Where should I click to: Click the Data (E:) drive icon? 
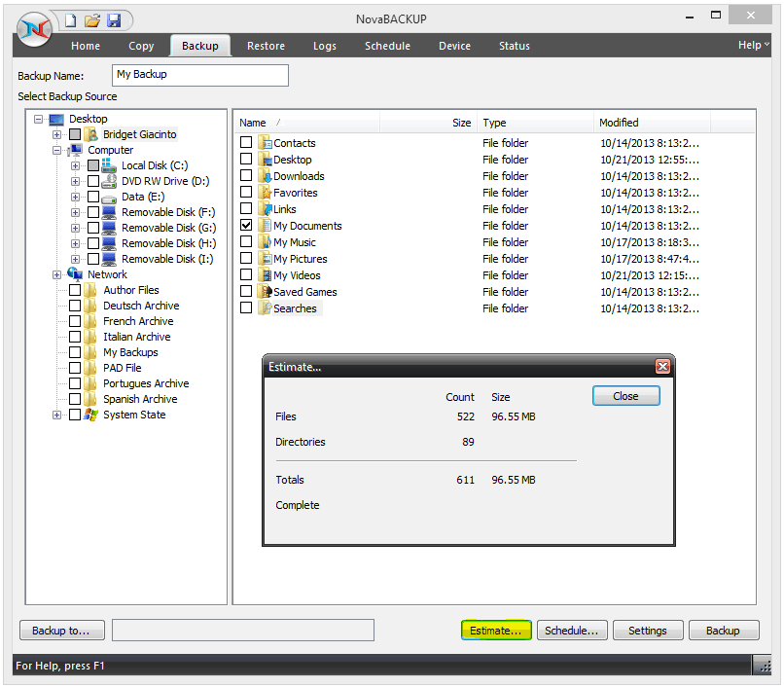click(109, 198)
